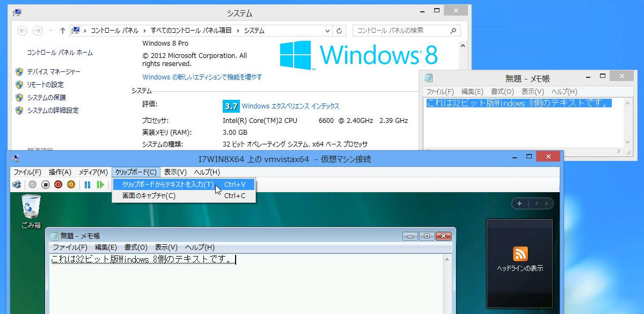The height and width of the screenshot is (314, 644).
Task: Pause the virtual machine with blue pause icon
Action: click(x=87, y=185)
